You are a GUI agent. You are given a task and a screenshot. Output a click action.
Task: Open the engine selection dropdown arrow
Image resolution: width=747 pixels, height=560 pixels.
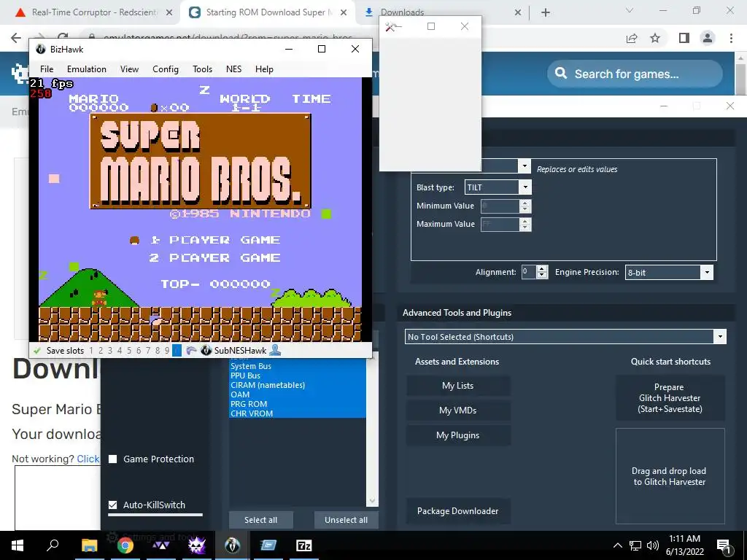point(524,166)
